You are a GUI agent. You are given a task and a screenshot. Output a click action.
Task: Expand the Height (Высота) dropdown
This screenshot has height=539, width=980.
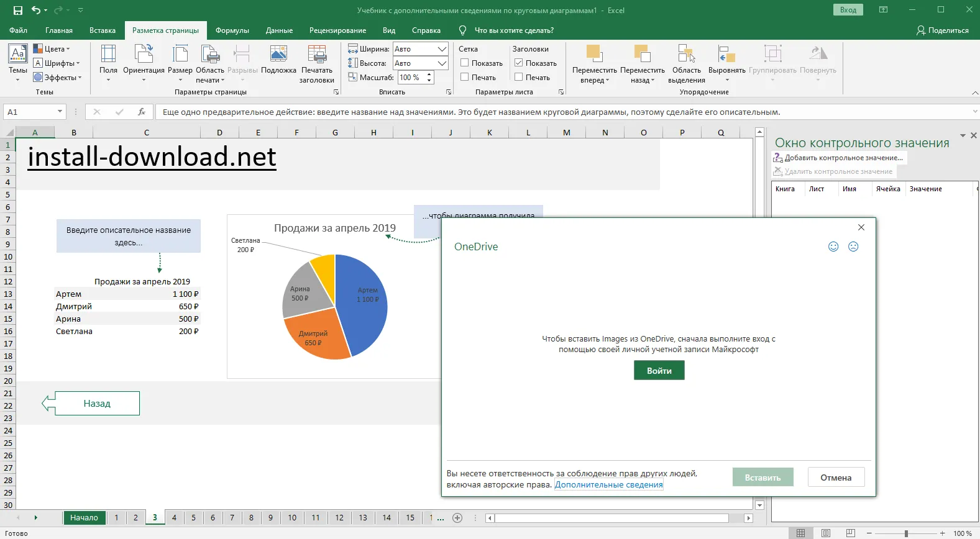[x=442, y=63]
